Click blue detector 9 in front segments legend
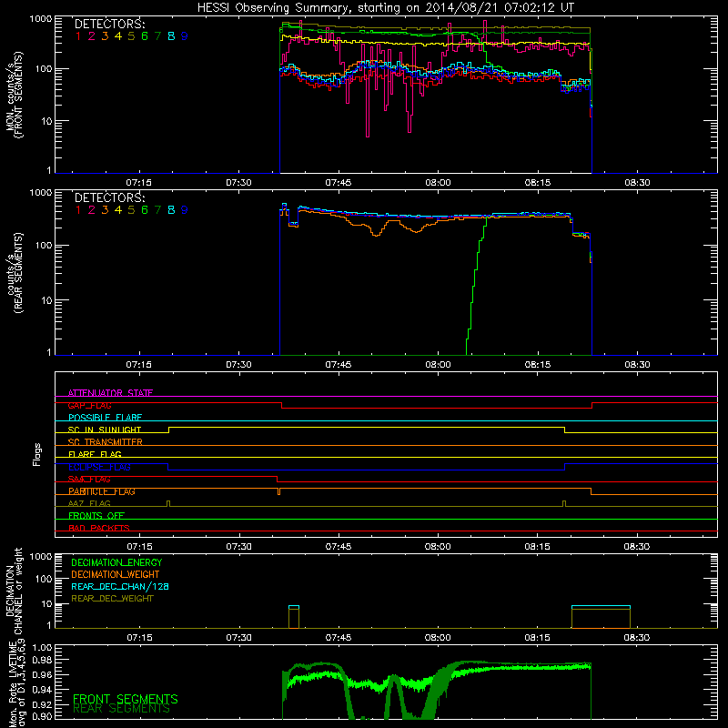Image resolution: width=728 pixels, height=728 pixels. (x=185, y=36)
